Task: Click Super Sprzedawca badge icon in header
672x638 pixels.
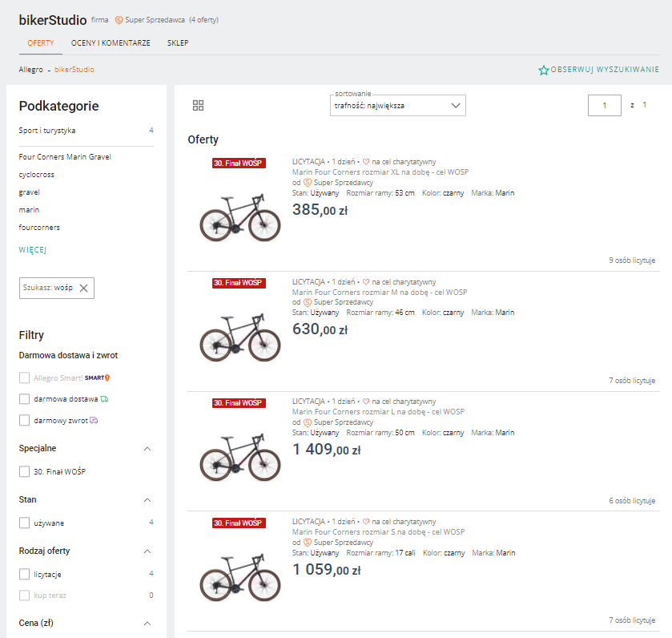Action: pos(119,20)
